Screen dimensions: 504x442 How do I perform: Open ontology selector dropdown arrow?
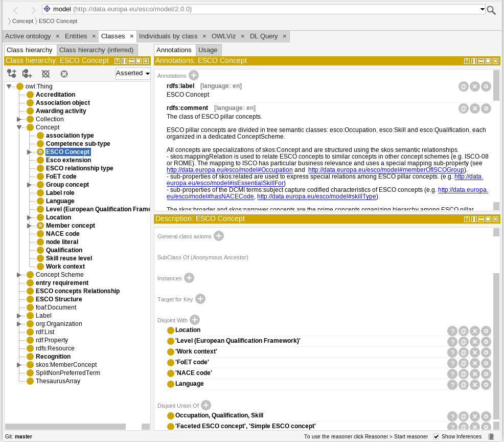[482, 9]
